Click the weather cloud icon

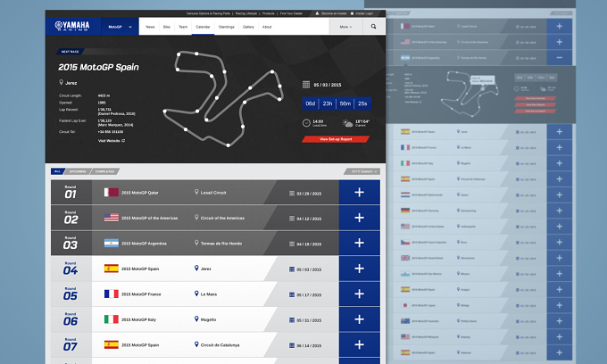[x=347, y=123]
